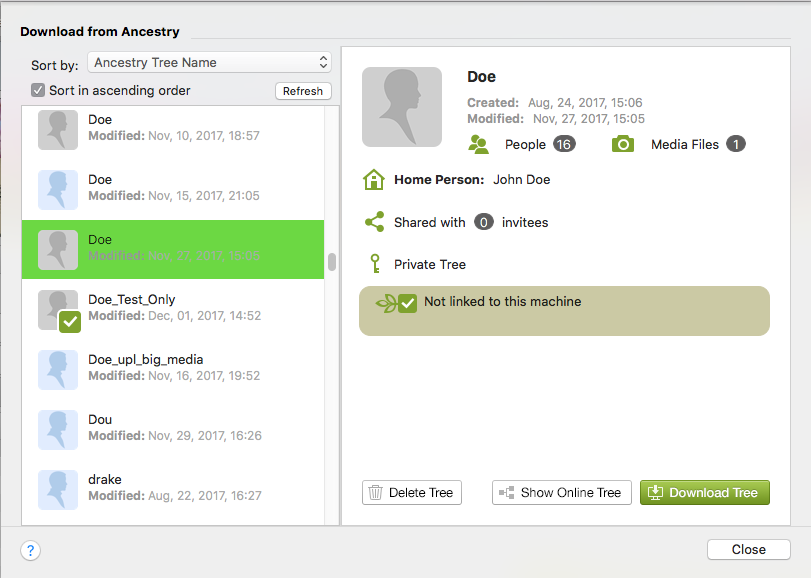Click the green share icon
The height and width of the screenshot is (578, 811).
tap(374, 222)
